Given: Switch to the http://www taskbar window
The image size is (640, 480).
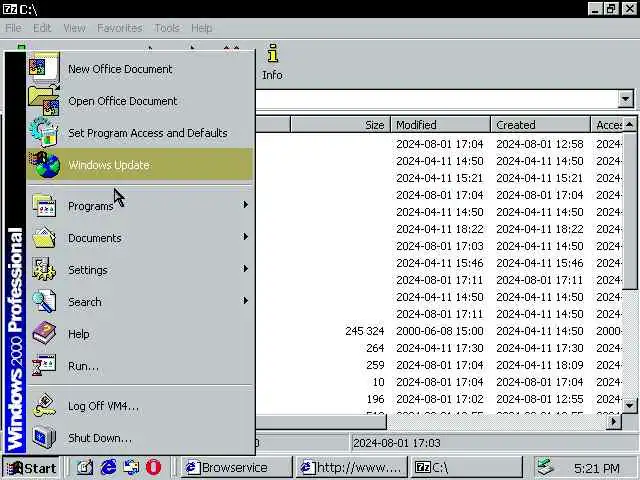Looking at the screenshot, I should click(351, 467).
